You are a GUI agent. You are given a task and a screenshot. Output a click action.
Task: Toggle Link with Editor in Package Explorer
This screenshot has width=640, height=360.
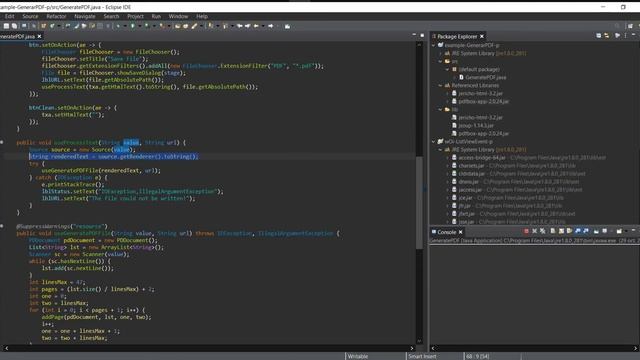point(607,36)
